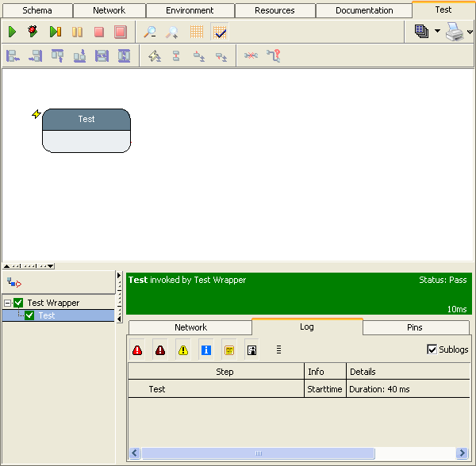
Task: Filter log by yellow warning icon
Action: click(x=183, y=349)
